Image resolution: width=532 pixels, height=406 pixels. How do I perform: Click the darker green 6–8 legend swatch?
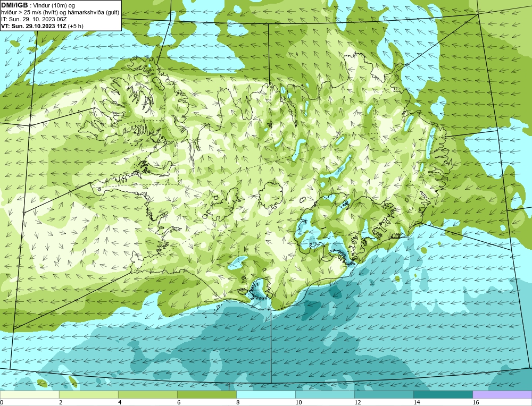click(x=206, y=394)
